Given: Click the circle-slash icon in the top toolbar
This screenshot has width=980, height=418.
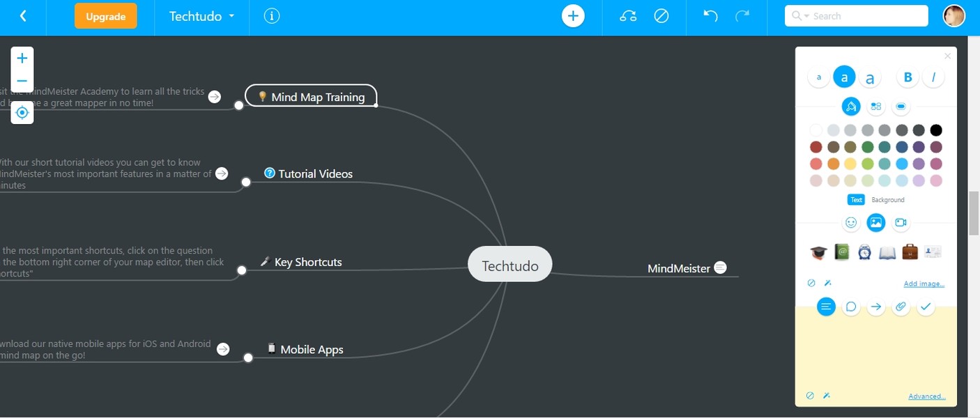Looking at the screenshot, I should [x=661, y=16].
